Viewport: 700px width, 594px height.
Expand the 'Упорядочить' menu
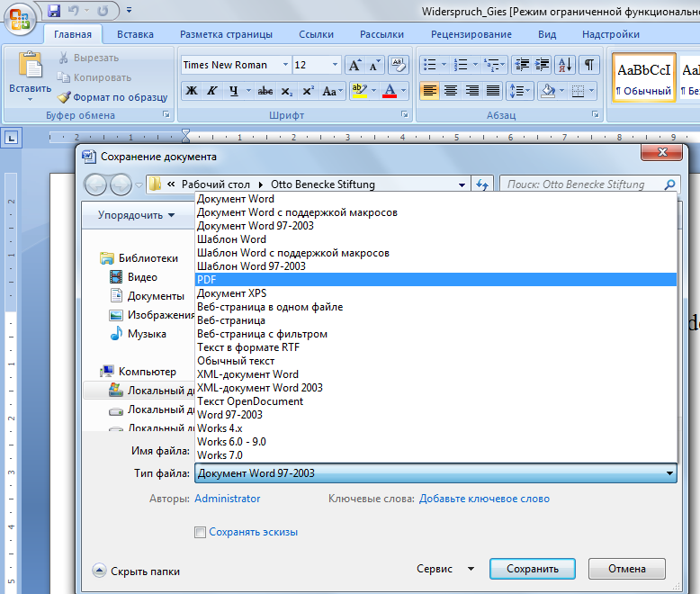tap(136, 215)
